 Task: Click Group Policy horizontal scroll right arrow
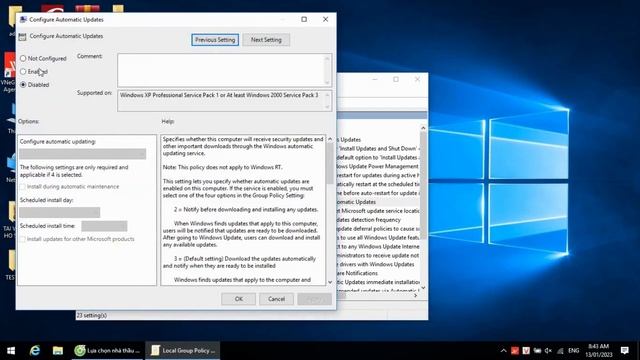point(416,295)
